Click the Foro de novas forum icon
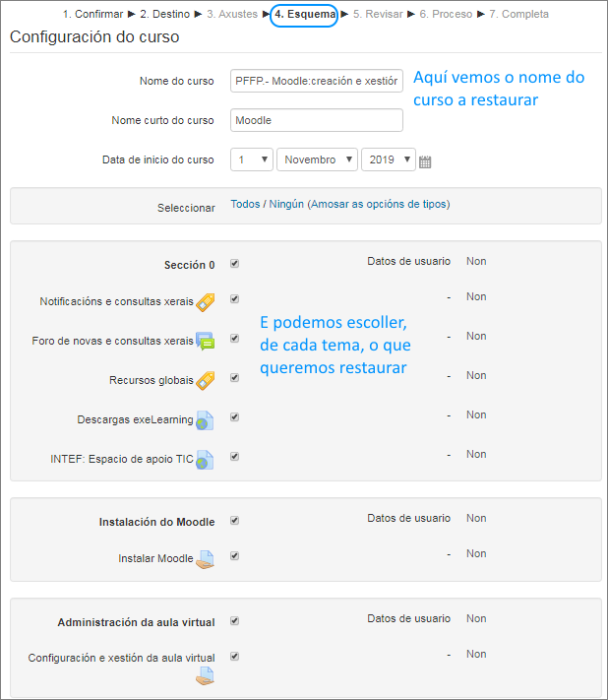 [x=206, y=342]
